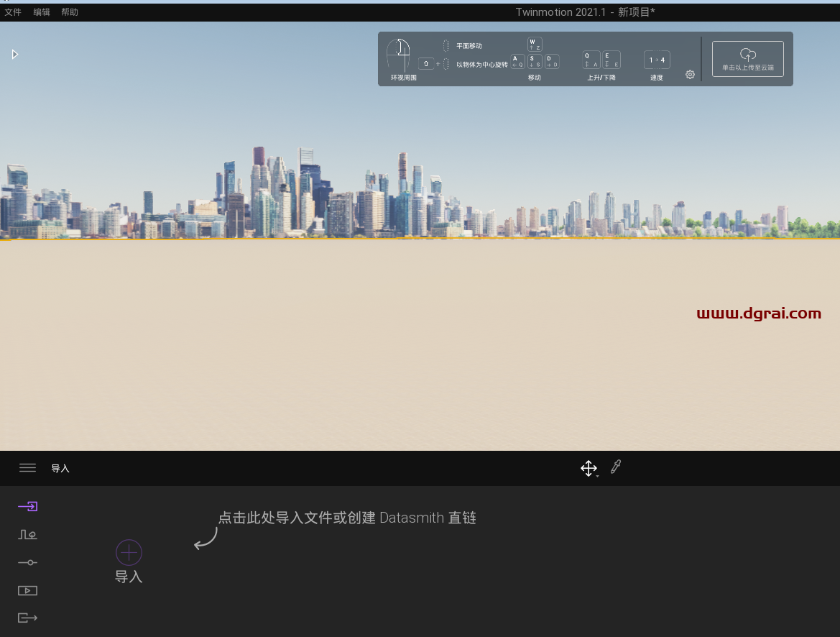Open the settings slider sidebar icon
Image resolution: width=840 pixels, height=637 pixels.
[x=28, y=562]
